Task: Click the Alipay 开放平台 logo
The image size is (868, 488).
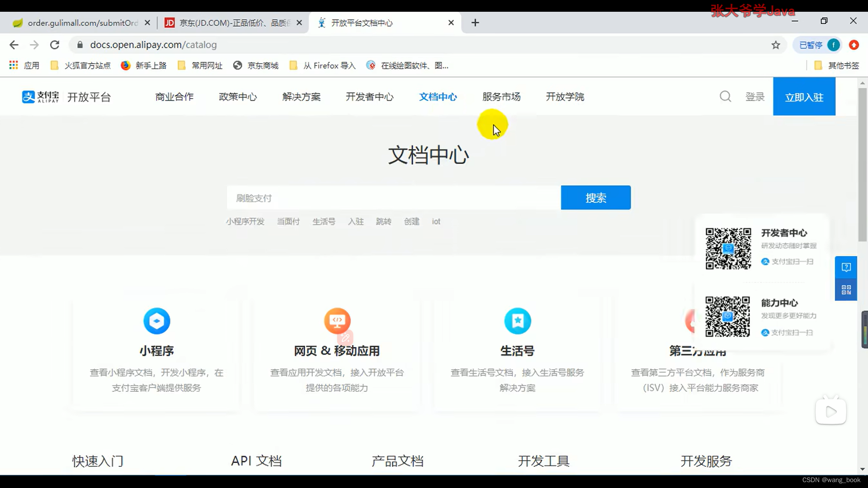Action: 66,97
